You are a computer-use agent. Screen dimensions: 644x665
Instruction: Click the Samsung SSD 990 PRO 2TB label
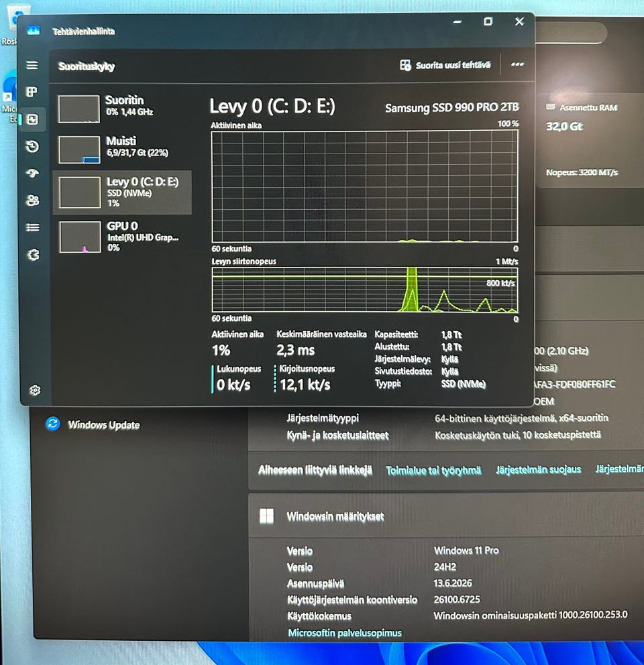(451, 108)
